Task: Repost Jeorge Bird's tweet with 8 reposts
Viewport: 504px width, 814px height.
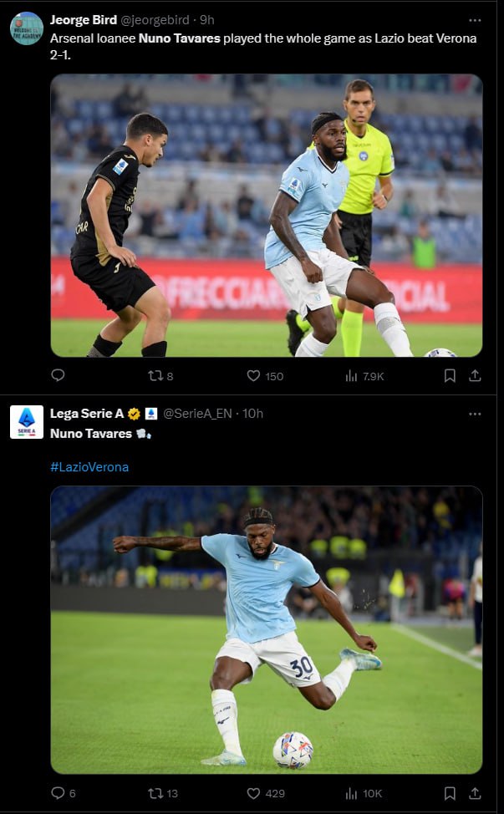Action: click(x=160, y=376)
